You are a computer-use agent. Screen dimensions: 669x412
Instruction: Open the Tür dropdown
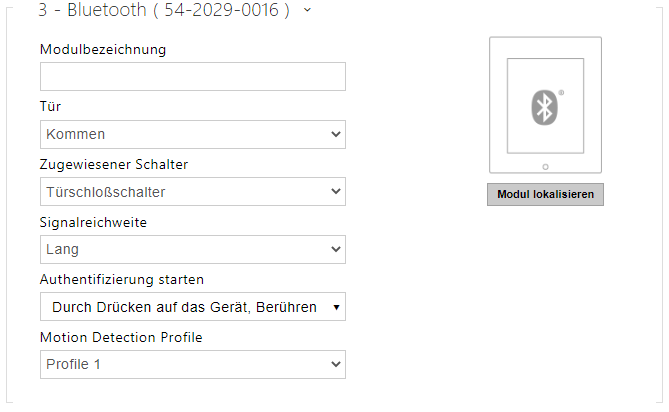click(x=193, y=134)
